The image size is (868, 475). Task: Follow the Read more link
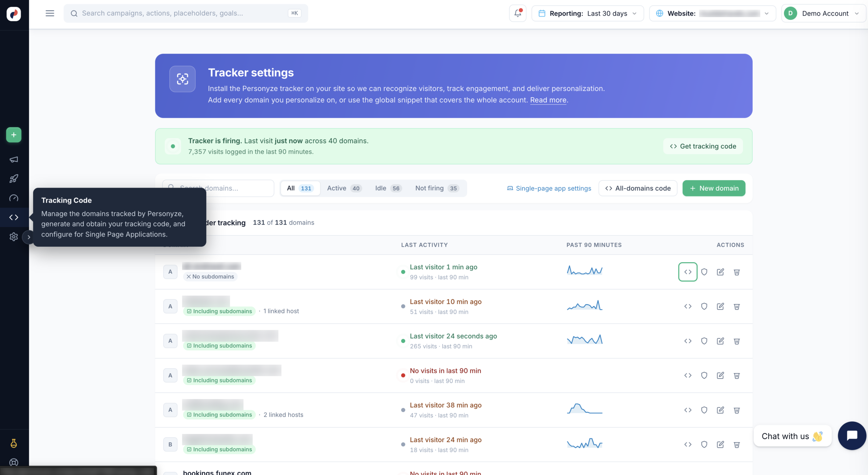pyautogui.click(x=548, y=100)
